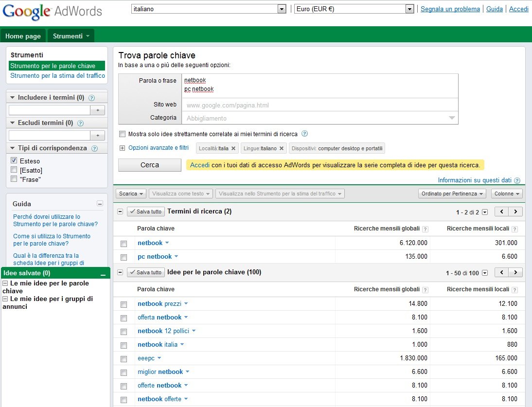Select the eeepc checkbox

pos(124,359)
